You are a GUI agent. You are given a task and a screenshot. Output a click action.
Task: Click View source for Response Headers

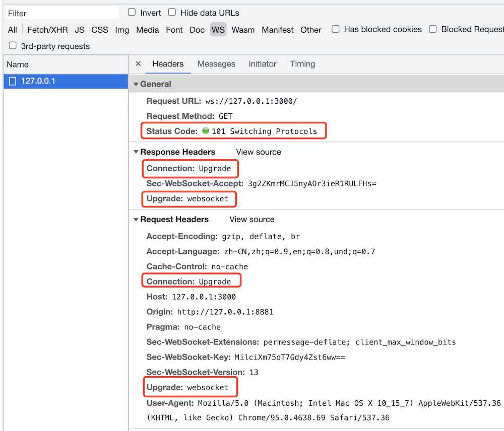click(x=259, y=152)
